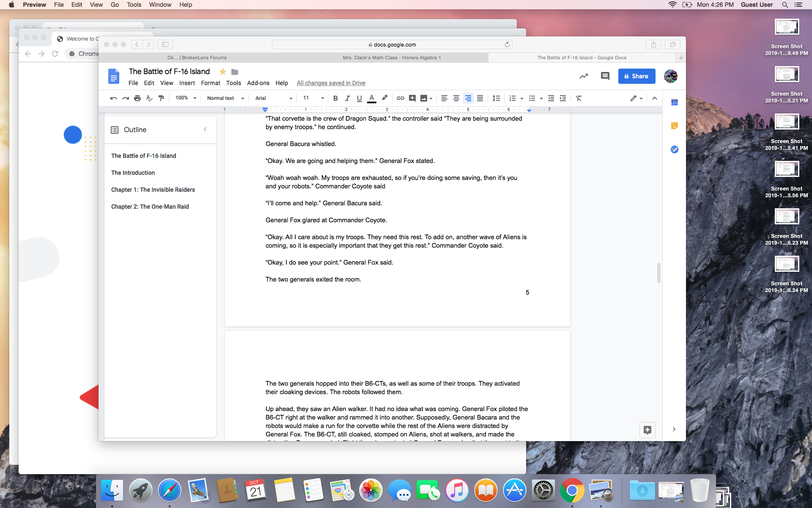Click the bulleted list icon
Image resolution: width=812 pixels, height=508 pixels.
(x=532, y=98)
